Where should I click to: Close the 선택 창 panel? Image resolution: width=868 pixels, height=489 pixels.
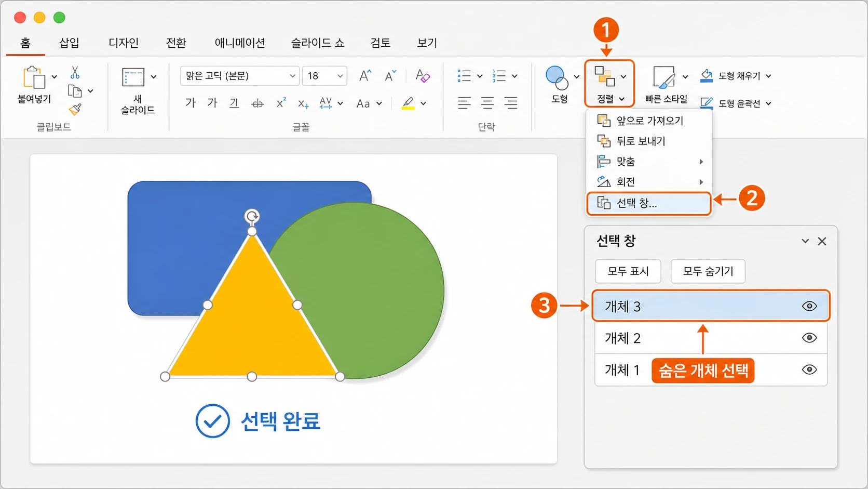[x=822, y=241]
